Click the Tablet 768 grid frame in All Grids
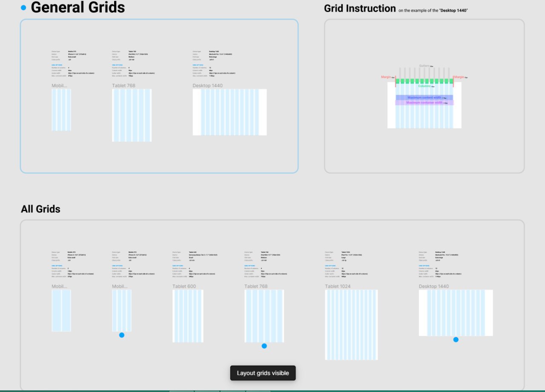The image size is (545, 392). tap(264, 316)
